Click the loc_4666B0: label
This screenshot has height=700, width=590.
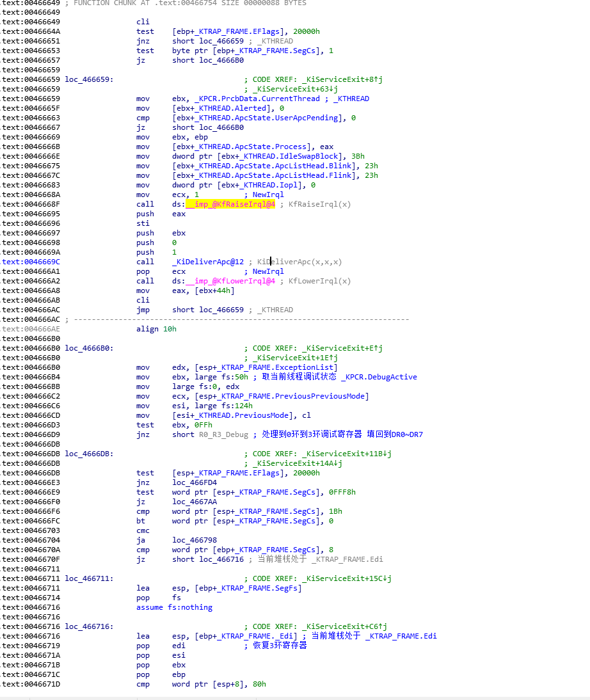(x=90, y=348)
